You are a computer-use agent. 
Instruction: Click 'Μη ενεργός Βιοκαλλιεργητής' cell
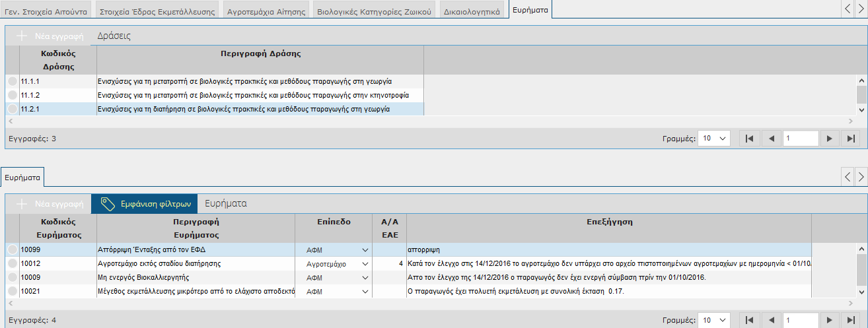tap(196, 277)
